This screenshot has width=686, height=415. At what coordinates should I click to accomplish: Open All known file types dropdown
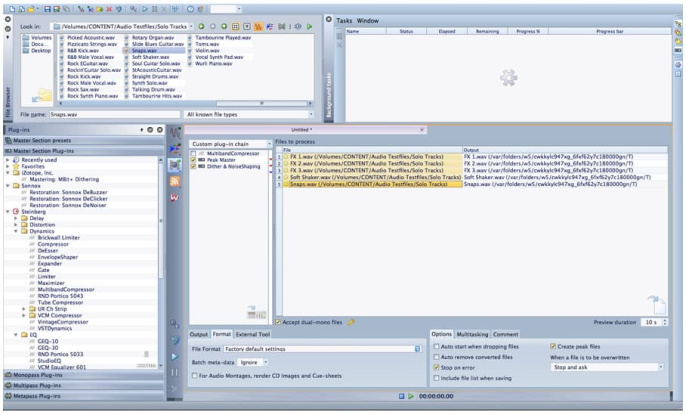point(249,114)
